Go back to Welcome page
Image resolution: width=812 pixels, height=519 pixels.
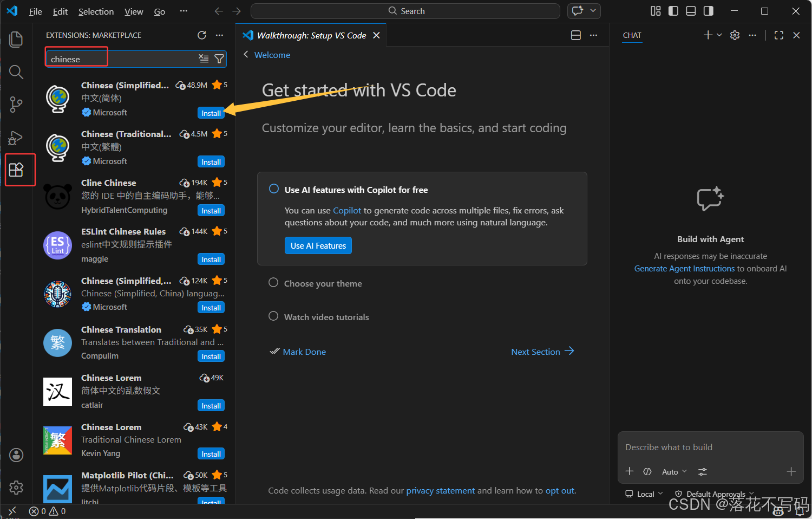pyautogui.click(x=267, y=55)
